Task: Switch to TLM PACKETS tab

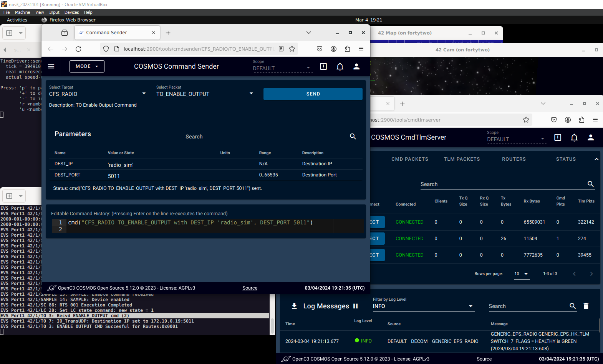Action: pyautogui.click(x=462, y=159)
